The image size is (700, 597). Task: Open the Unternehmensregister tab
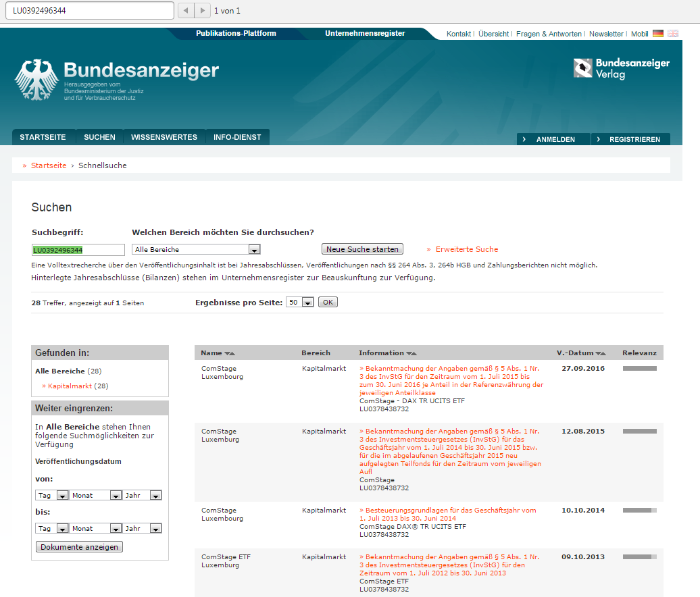pos(365,34)
